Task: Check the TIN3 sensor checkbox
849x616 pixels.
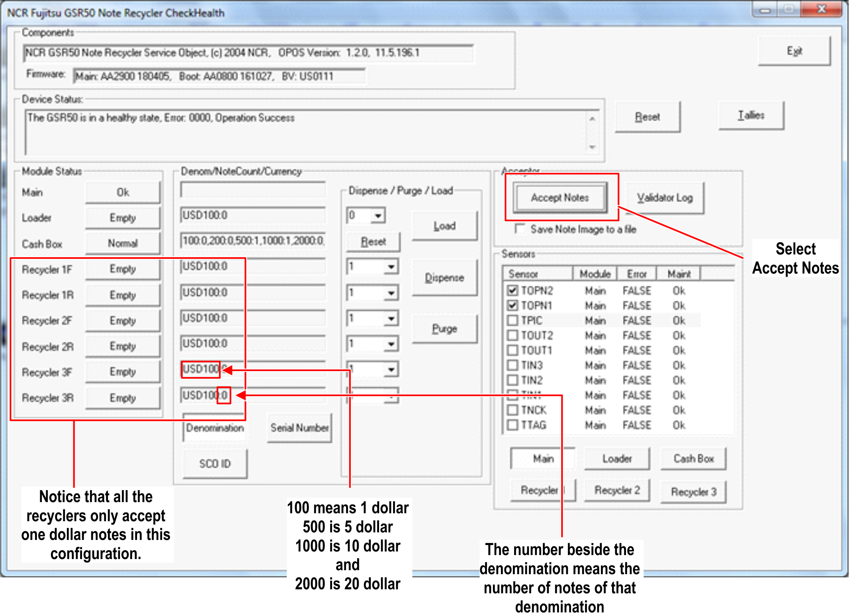Action: click(513, 365)
